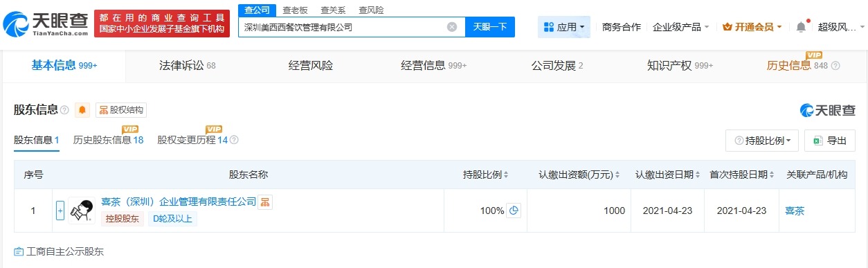868x268 pixels.
Task: Open 超级风... account menu
Action: coord(840,27)
